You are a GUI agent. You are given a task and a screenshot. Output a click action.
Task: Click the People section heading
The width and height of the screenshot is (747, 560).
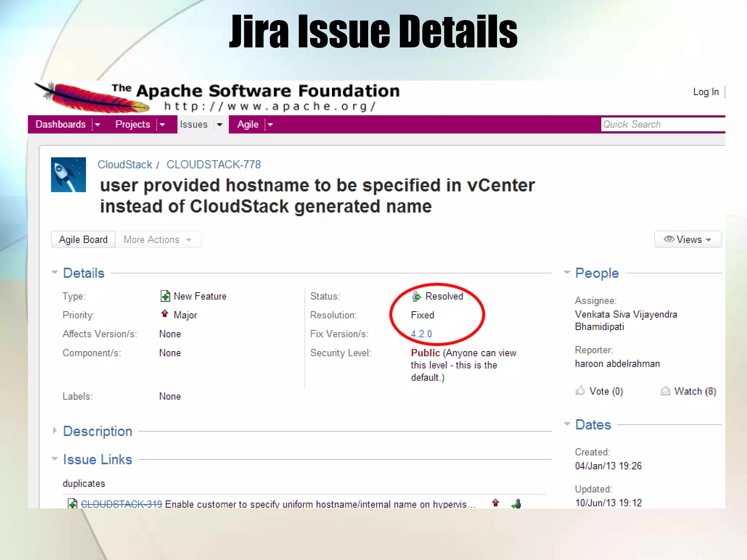point(597,273)
